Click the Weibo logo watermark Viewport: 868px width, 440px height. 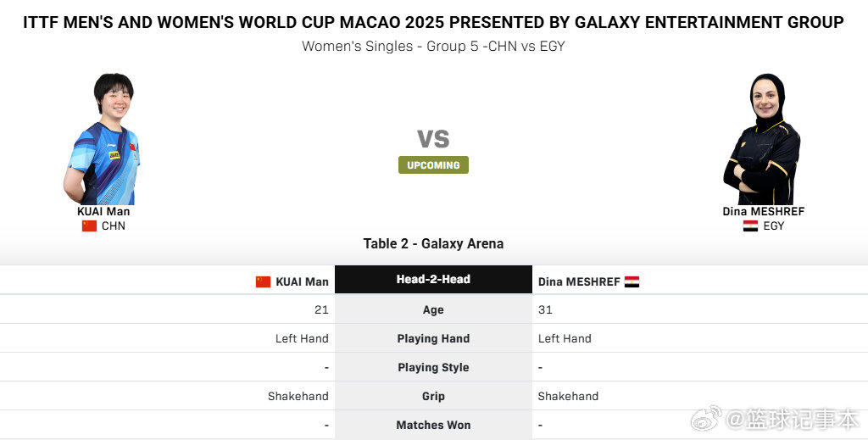(705, 418)
